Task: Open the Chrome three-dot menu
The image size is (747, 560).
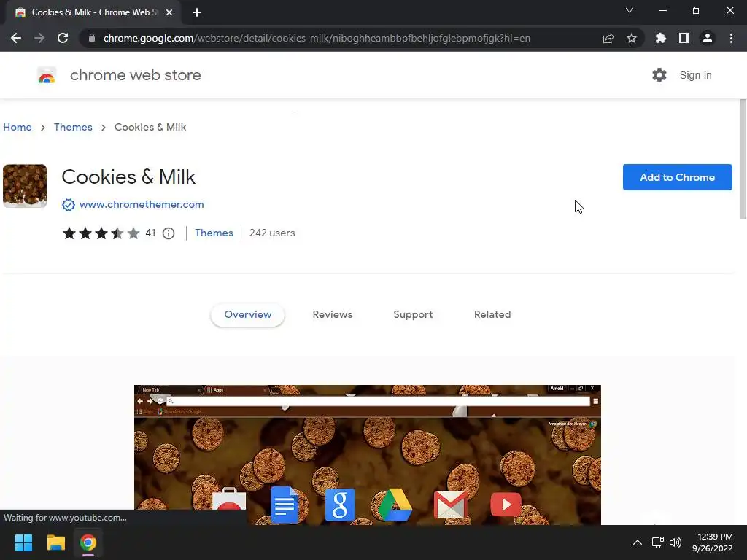Action: pyautogui.click(x=731, y=38)
